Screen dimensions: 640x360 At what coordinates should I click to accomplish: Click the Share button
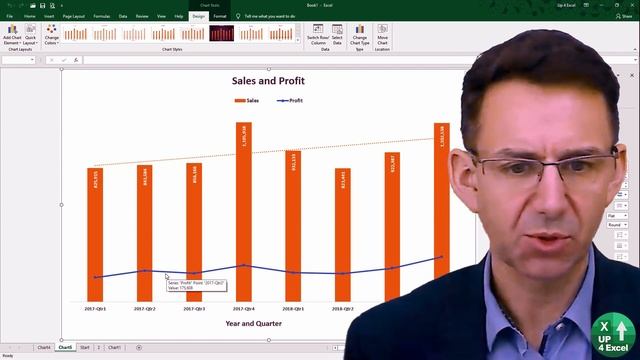pyautogui.click(x=624, y=16)
